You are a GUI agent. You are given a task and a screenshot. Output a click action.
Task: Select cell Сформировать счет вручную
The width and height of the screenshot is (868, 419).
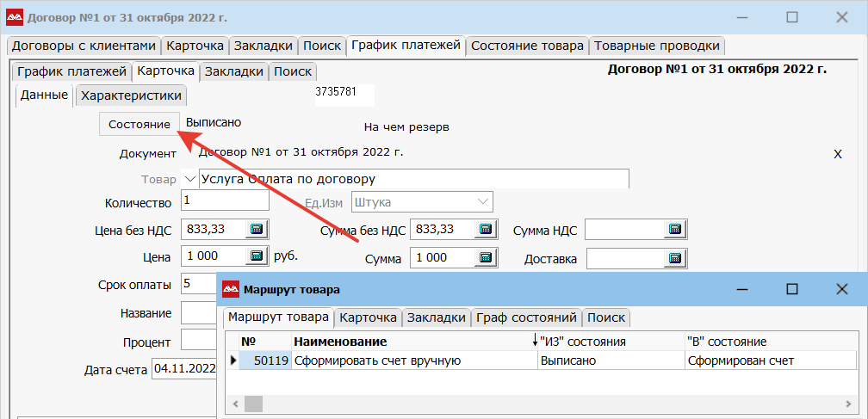(x=414, y=361)
